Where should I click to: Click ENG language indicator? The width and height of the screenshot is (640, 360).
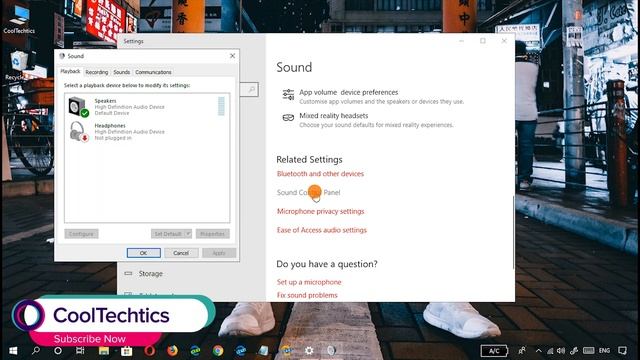tap(604, 351)
